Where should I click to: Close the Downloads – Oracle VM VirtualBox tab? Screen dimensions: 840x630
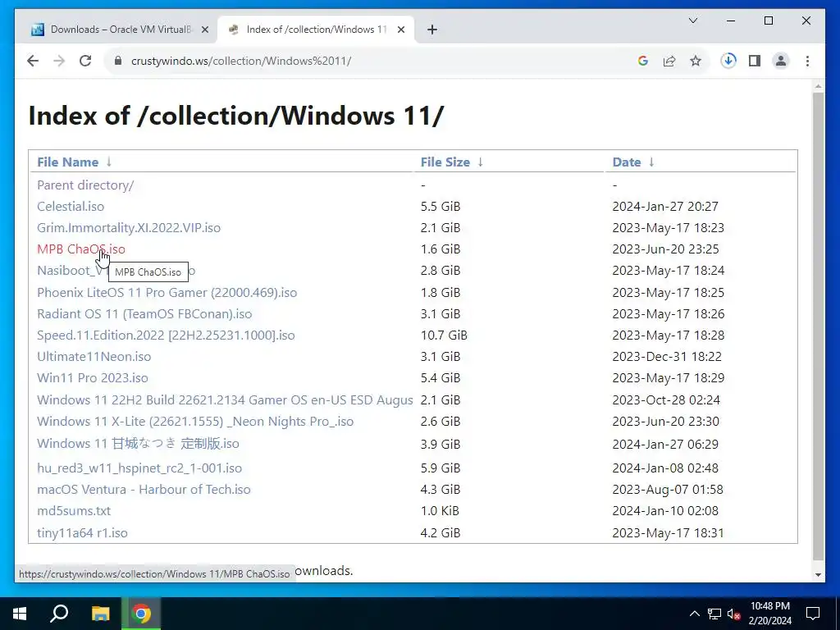[204, 30]
